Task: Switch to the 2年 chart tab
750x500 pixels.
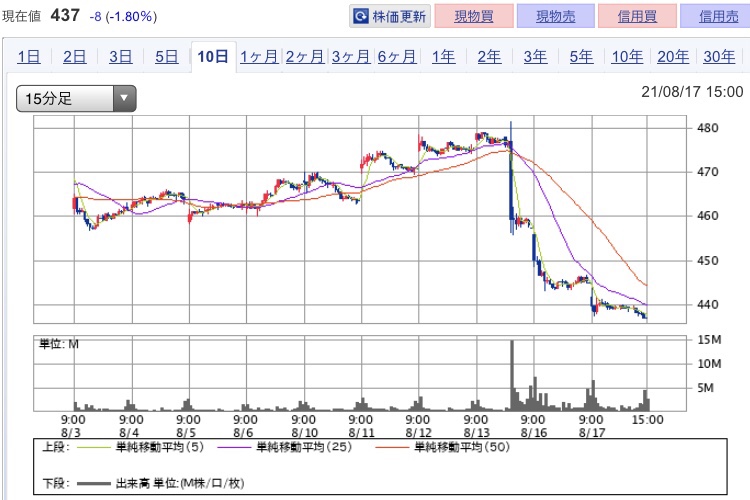Action: point(489,57)
